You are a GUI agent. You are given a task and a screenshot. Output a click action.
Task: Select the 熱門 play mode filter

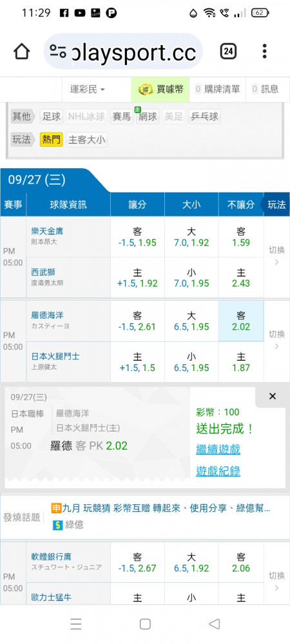(x=52, y=140)
